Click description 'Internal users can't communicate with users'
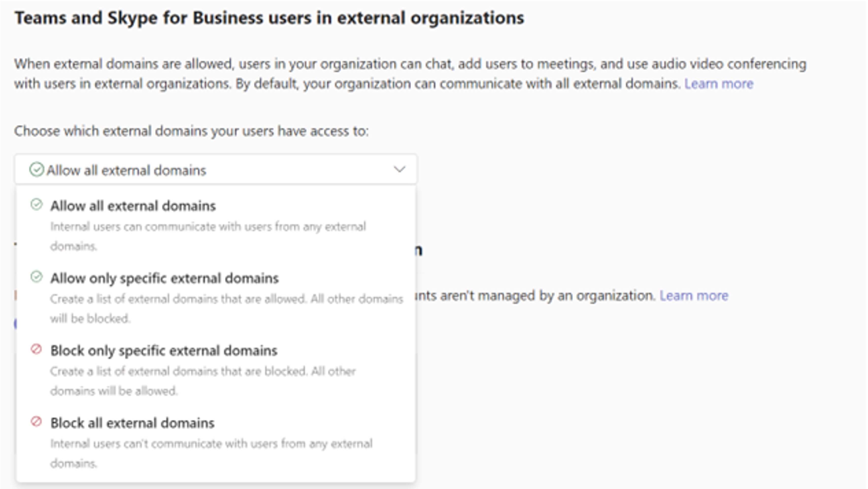 (x=211, y=444)
